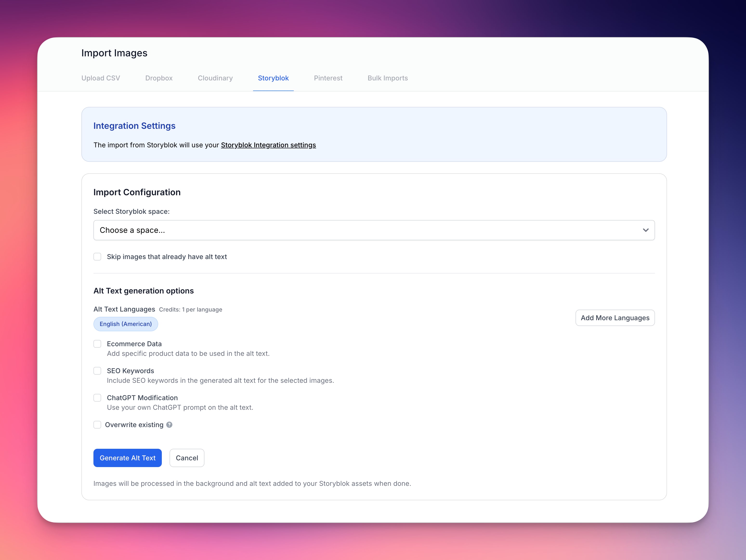
Task: Open the Dropbox import tab
Action: click(x=159, y=78)
